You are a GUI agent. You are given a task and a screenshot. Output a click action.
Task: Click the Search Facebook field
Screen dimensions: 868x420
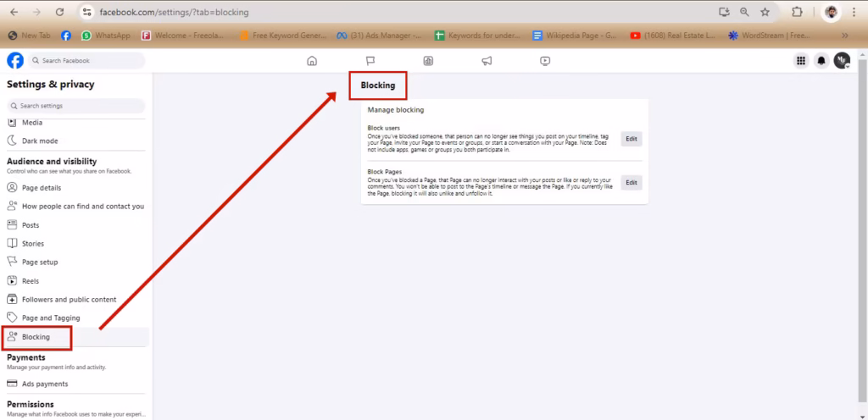point(86,61)
